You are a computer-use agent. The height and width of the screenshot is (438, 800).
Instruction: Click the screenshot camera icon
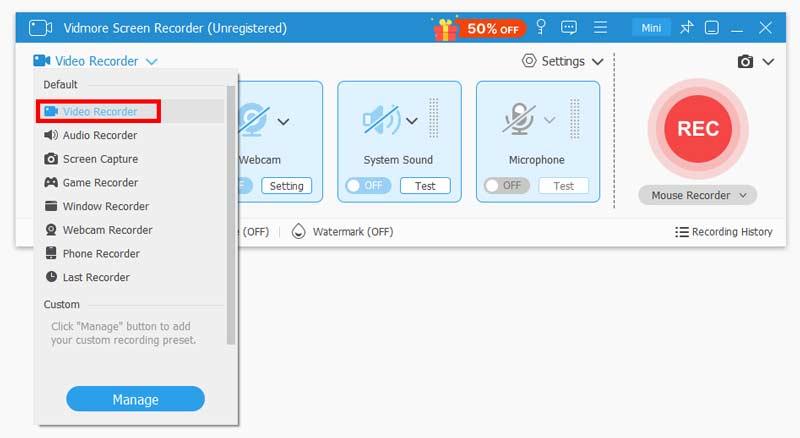point(745,62)
